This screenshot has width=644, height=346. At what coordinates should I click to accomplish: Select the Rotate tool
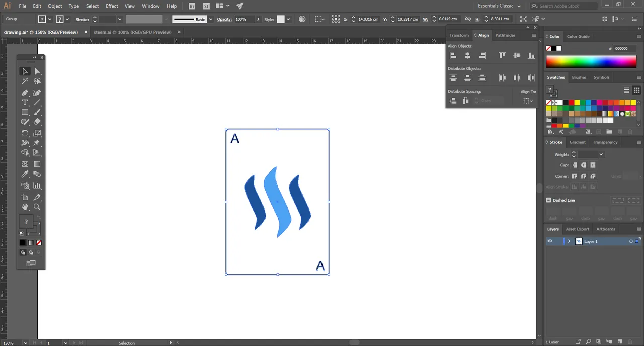tap(25, 133)
